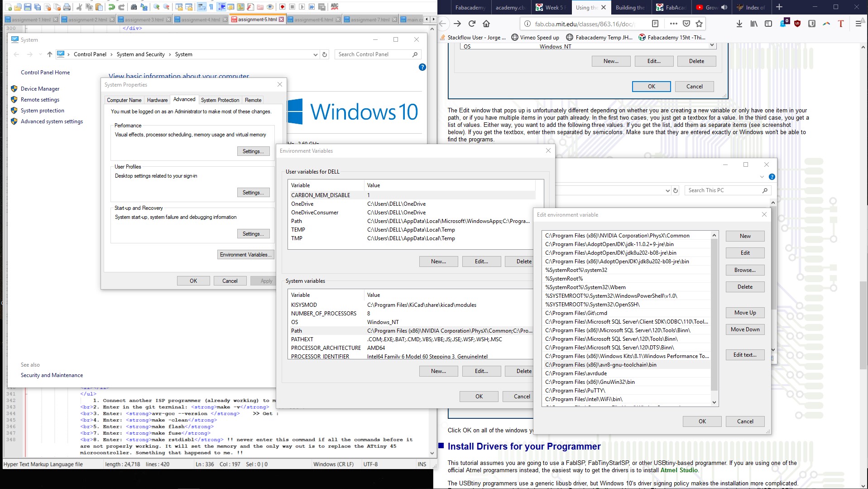Screen dimensions: 868x489
Task: Click the Play macro icon in Notepad++
Action: [x=302, y=7]
